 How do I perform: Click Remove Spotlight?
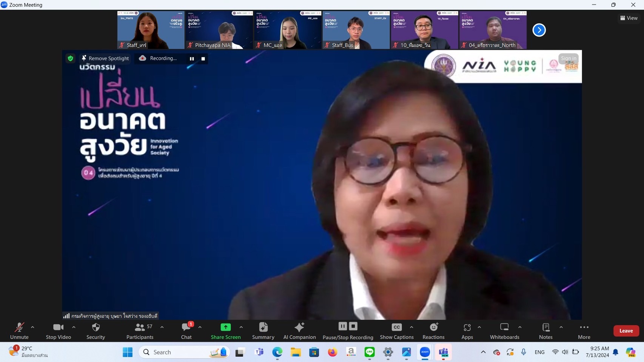[105, 58]
